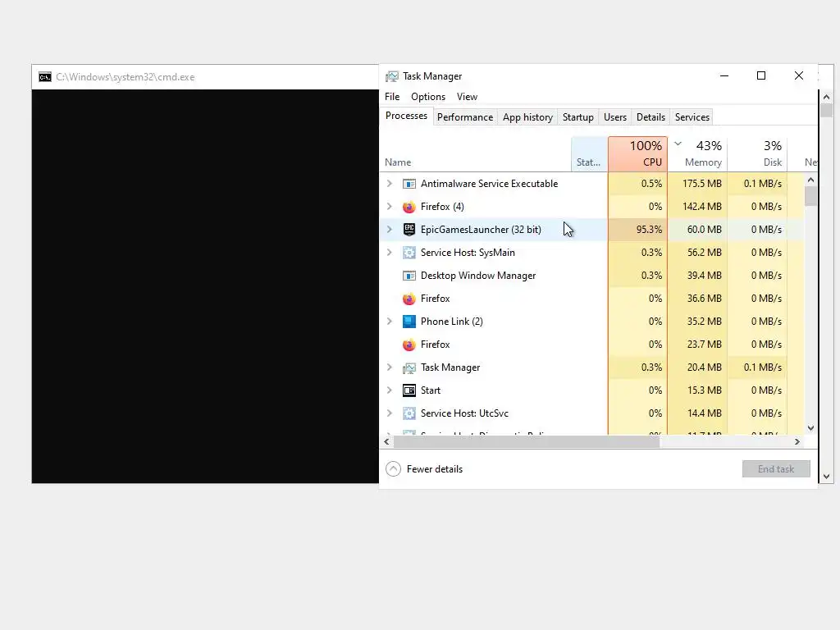Click the Antimalware Service Executable process icon
The height and width of the screenshot is (630, 840).
point(409,184)
